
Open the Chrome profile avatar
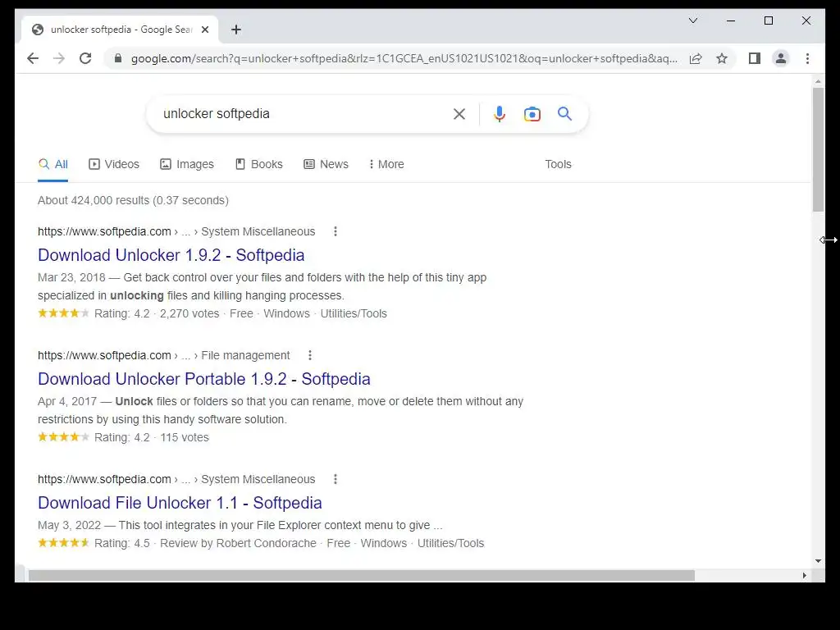click(x=781, y=58)
